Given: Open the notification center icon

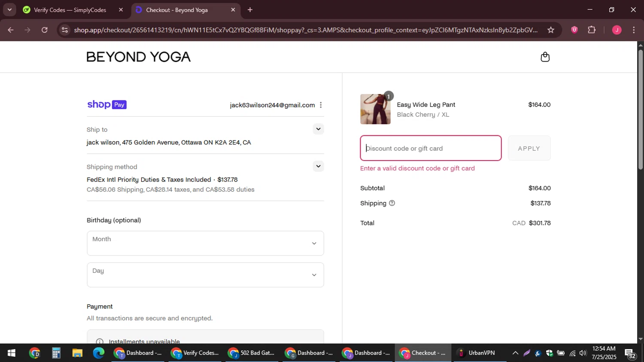Looking at the screenshot, I should click(630, 354).
